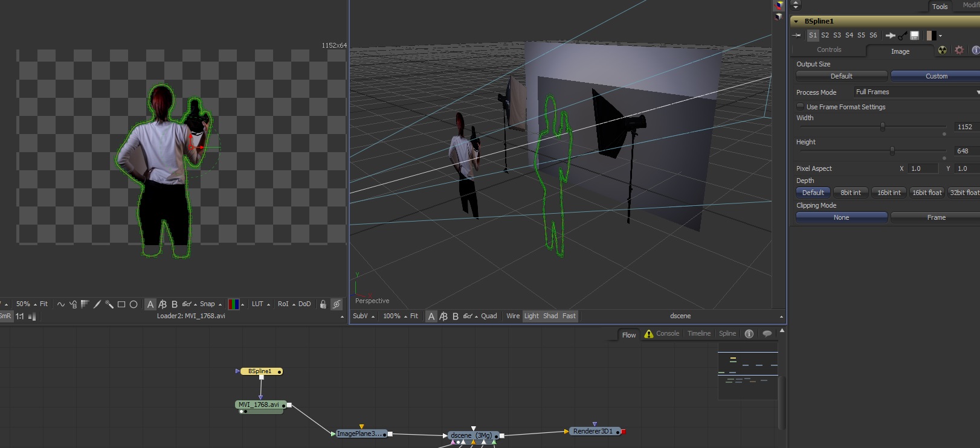Toggle Quad view in 3D viewer
The height and width of the screenshot is (448, 980).
coord(489,316)
